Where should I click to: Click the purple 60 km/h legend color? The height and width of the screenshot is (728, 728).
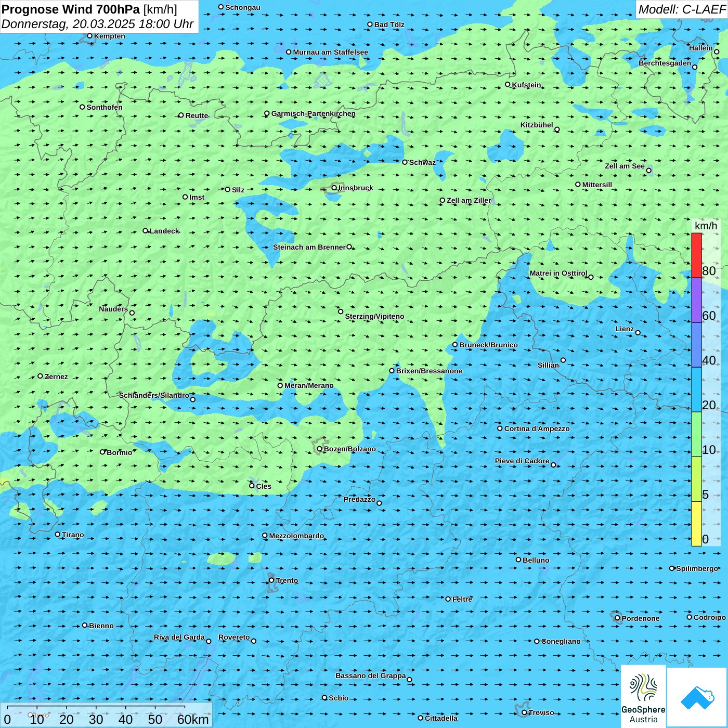(x=696, y=300)
